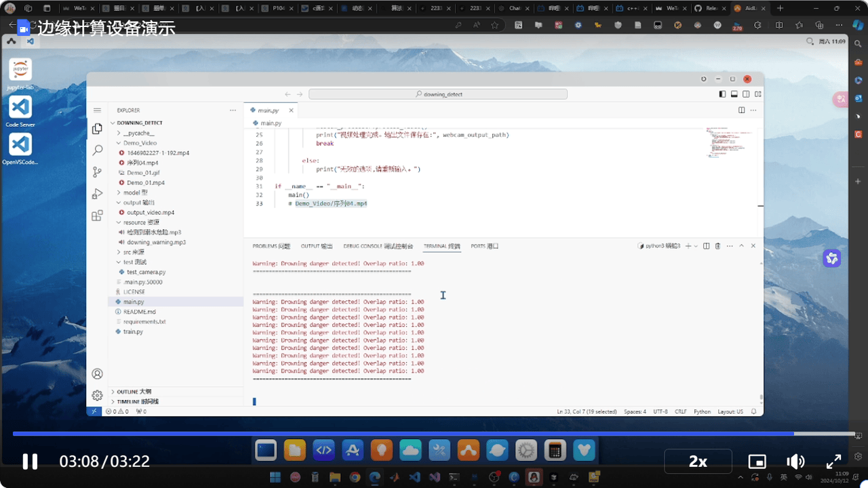868x488 pixels.
Task: Kill terminal with the trash icon
Action: 717,246
